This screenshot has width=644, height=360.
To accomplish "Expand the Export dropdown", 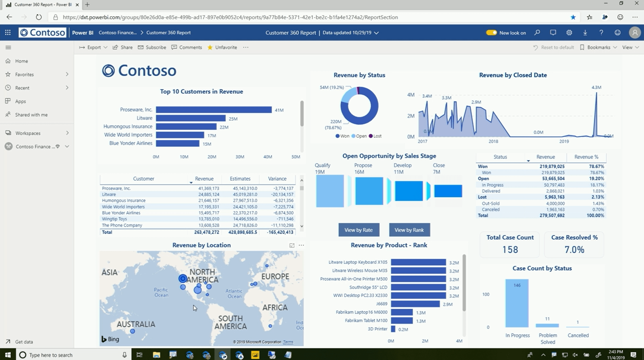I will click(93, 47).
